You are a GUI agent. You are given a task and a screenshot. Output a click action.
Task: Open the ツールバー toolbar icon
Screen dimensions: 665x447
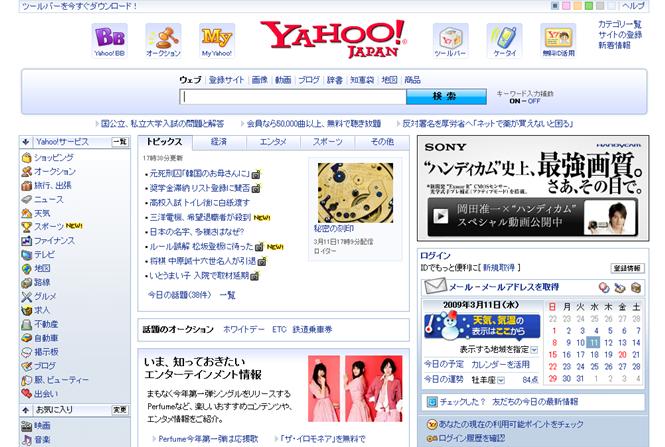pyautogui.click(x=450, y=41)
